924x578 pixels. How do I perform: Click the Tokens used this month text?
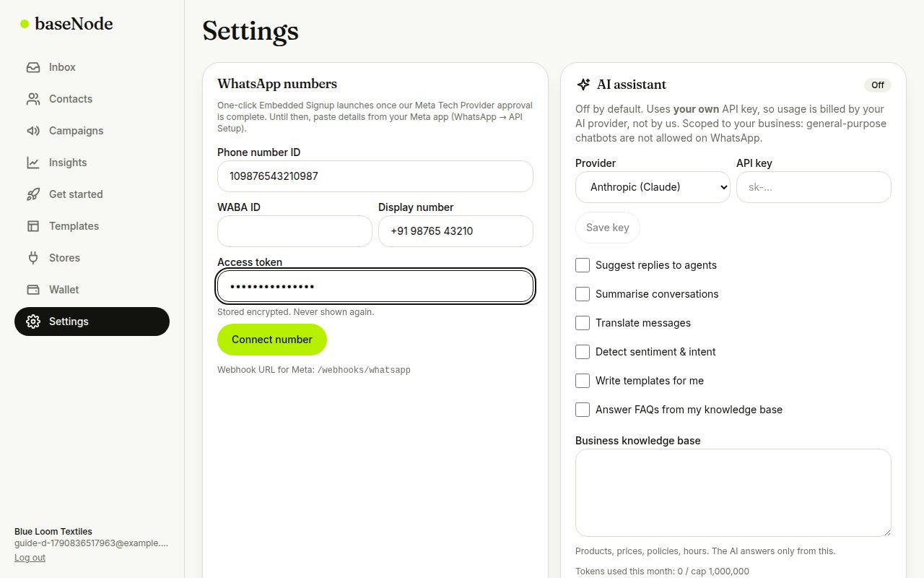click(662, 571)
